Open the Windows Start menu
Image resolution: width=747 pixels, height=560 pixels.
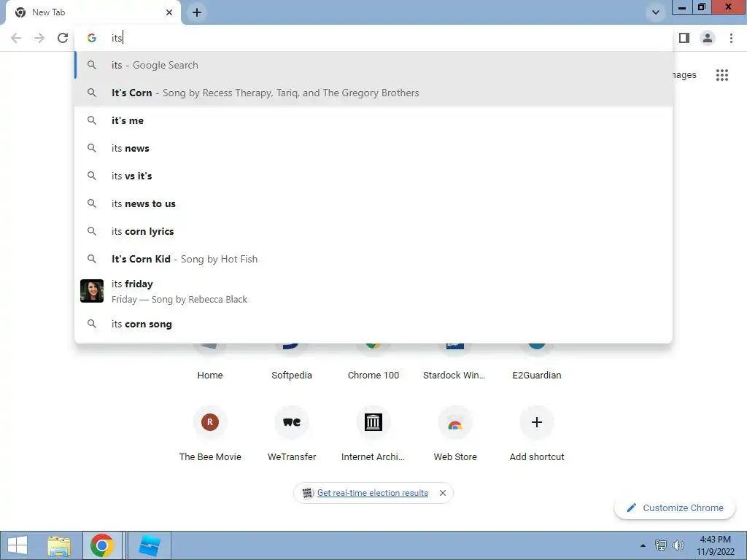[18, 545]
